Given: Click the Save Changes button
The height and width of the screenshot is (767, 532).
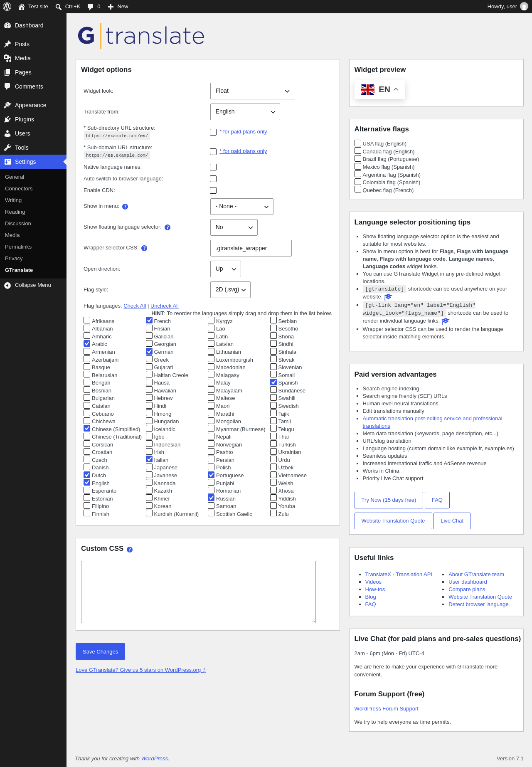Looking at the screenshot, I should (x=100, y=651).
